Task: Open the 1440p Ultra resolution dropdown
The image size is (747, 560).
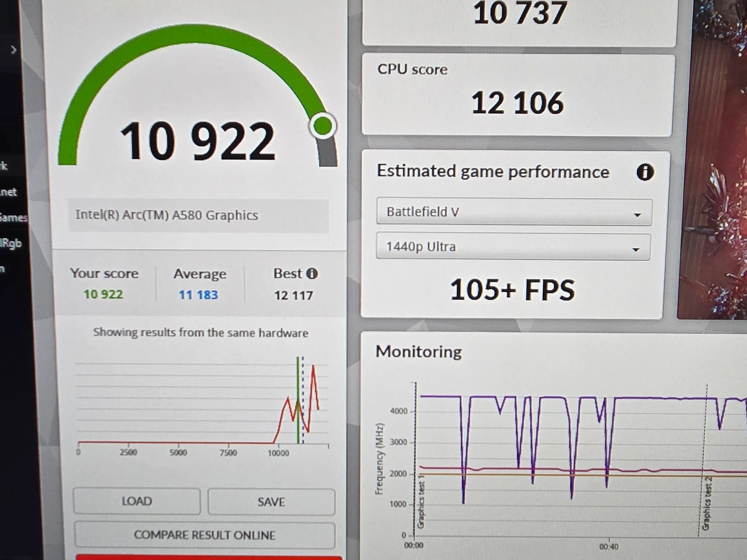Action: 514,247
